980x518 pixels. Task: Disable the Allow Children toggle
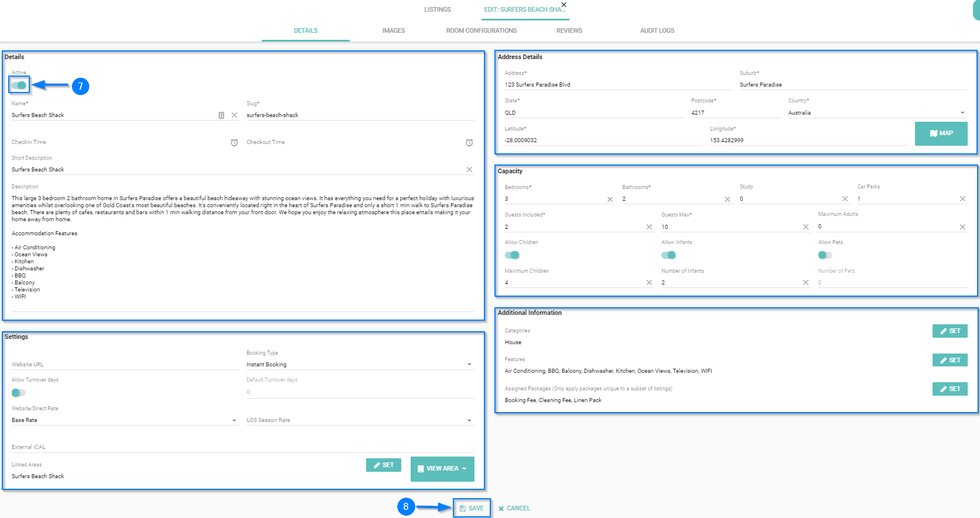pos(512,255)
